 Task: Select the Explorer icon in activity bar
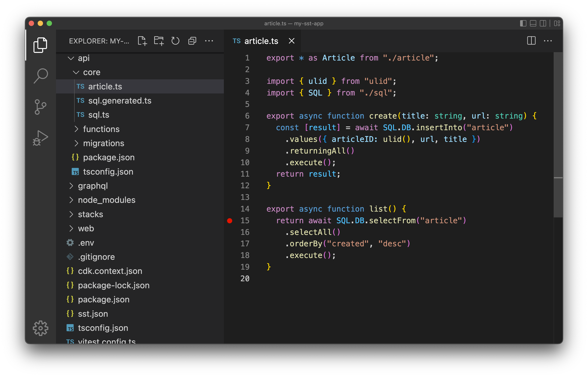point(40,45)
